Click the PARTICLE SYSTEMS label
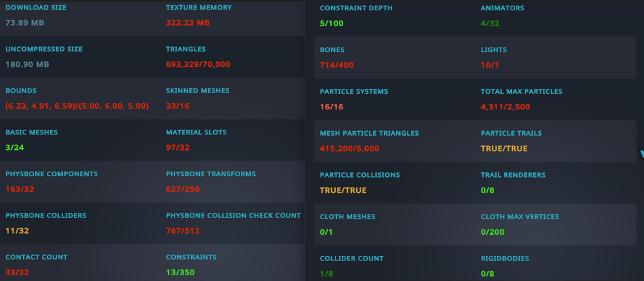Viewport: 644px width, 281px height. (354, 91)
